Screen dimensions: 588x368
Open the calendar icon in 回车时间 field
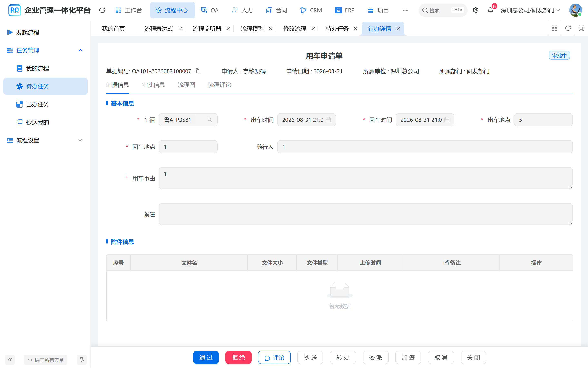click(447, 120)
